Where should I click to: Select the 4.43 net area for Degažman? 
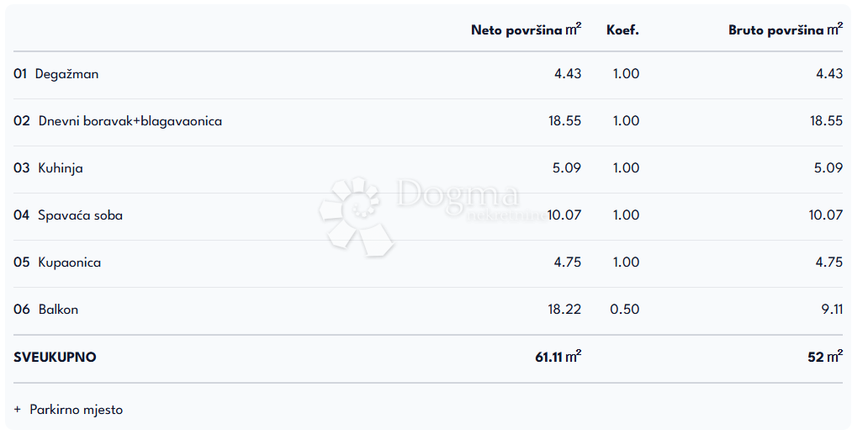pos(567,74)
